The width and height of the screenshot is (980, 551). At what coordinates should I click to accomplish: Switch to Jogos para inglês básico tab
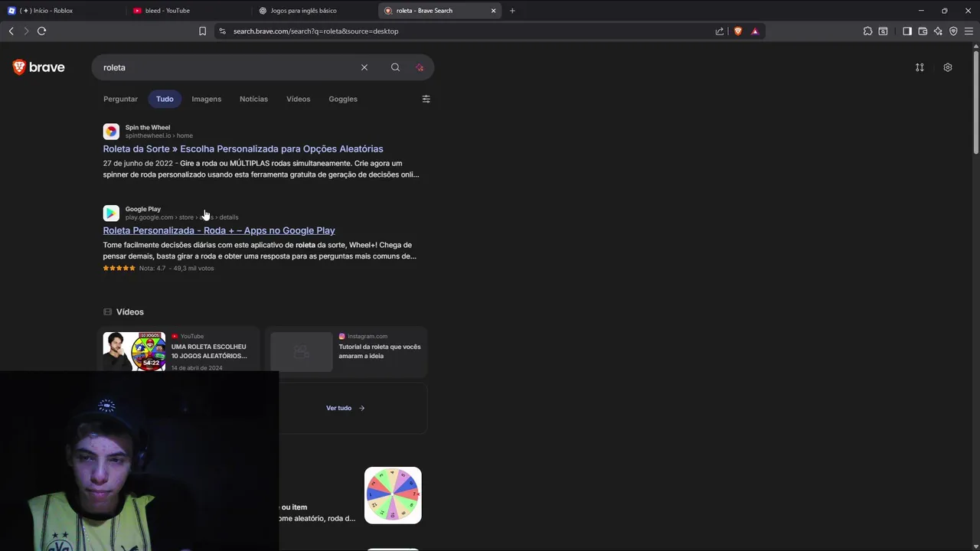[x=314, y=11]
